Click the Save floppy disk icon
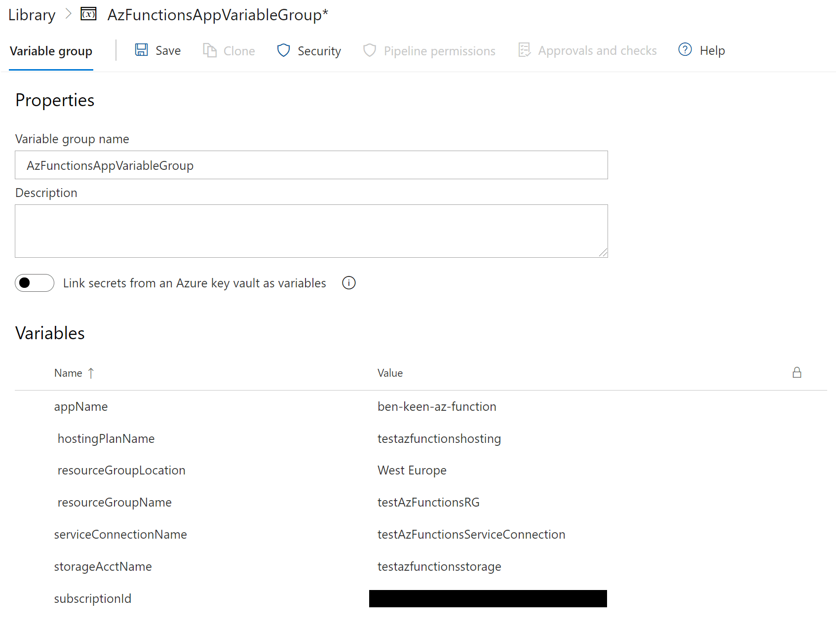 142,50
